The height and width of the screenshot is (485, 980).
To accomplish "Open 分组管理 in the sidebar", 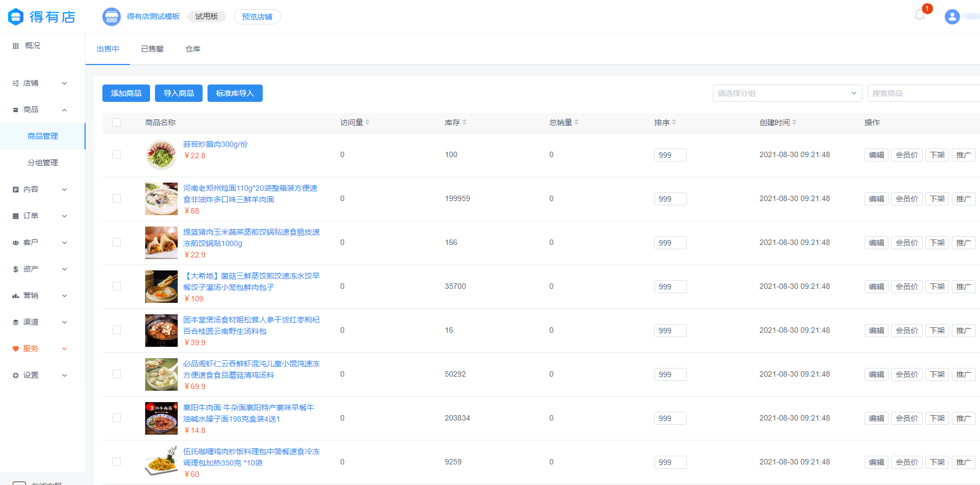I will pos(43,163).
